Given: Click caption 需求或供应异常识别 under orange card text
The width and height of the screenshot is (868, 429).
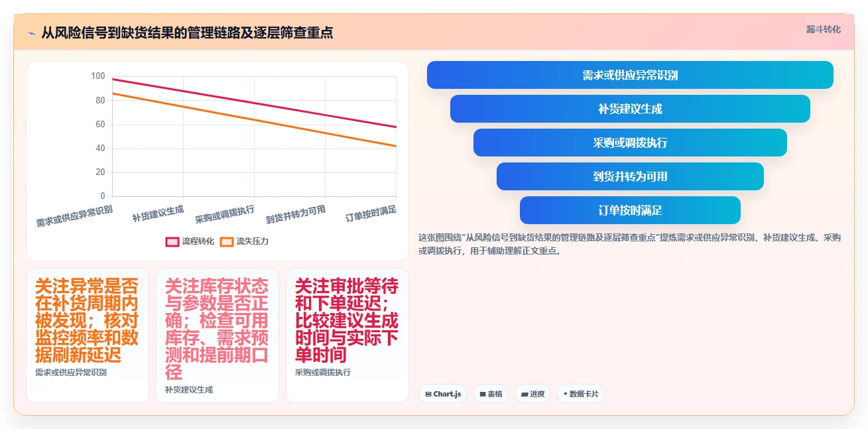Looking at the screenshot, I should pos(71,373).
